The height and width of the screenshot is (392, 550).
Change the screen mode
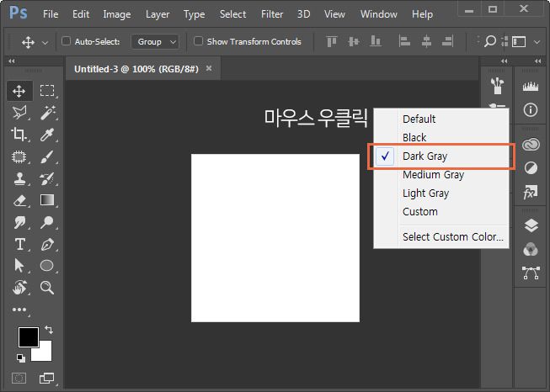pos(46,378)
